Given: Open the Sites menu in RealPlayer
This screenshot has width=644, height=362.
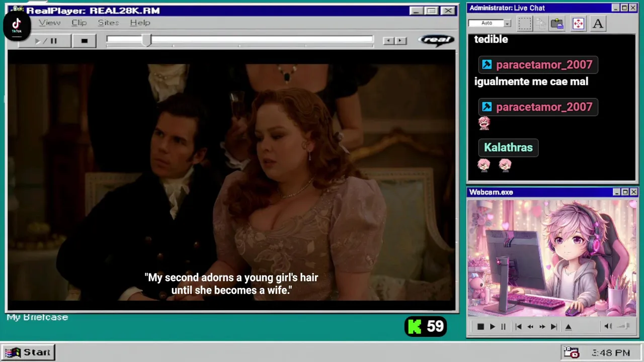Looking at the screenshot, I should 108,23.
